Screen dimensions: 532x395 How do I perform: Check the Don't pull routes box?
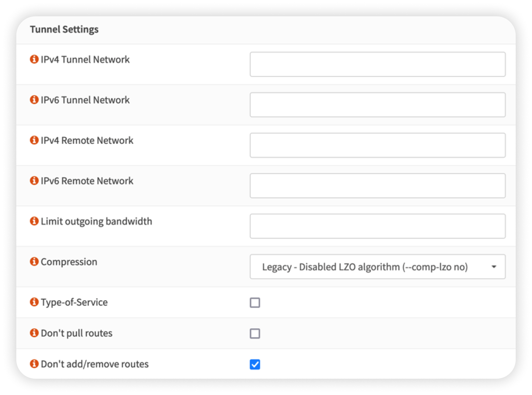point(255,333)
